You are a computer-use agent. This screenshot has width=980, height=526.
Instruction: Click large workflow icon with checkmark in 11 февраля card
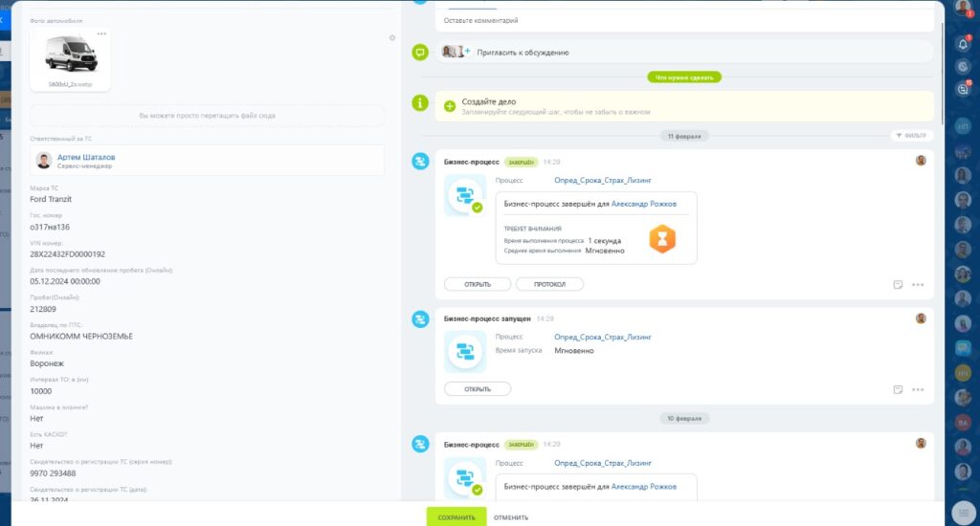coord(465,195)
